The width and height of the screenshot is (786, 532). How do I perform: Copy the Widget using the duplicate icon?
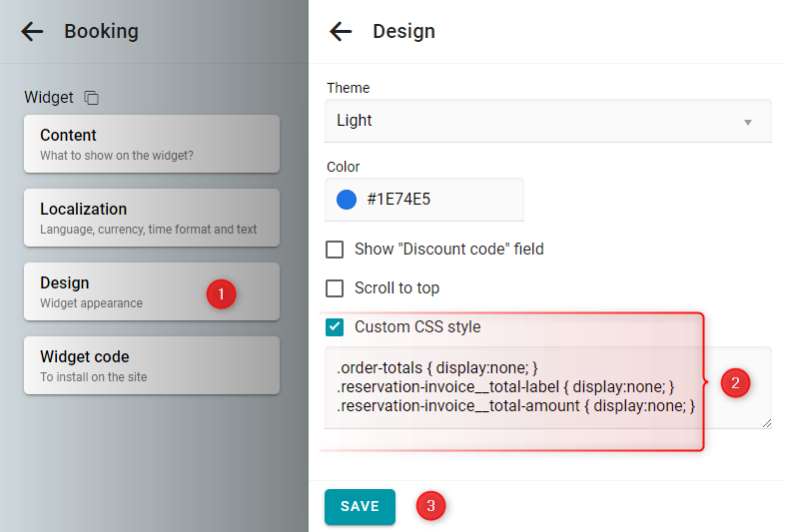click(x=91, y=97)
